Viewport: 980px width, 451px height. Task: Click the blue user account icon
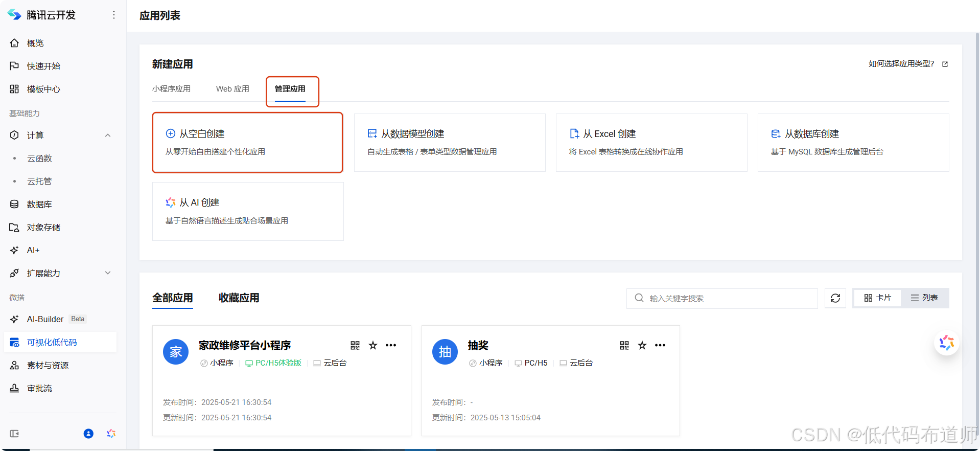tap(88, 434)
